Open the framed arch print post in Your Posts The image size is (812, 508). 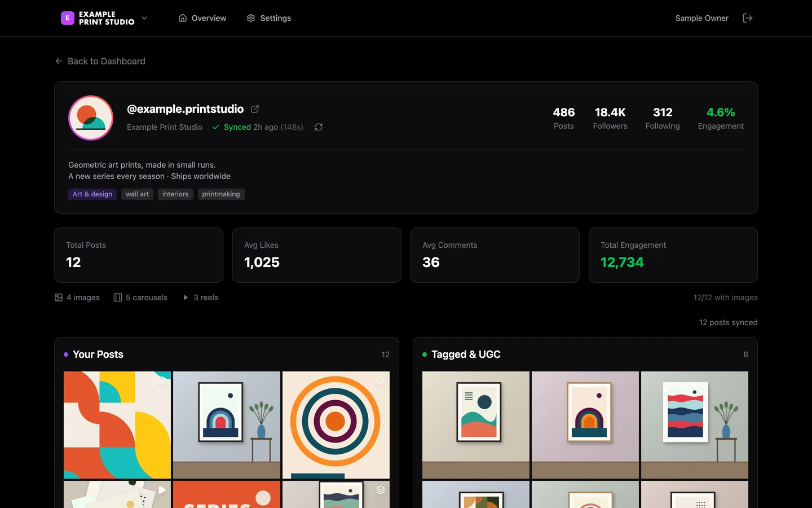227,425
